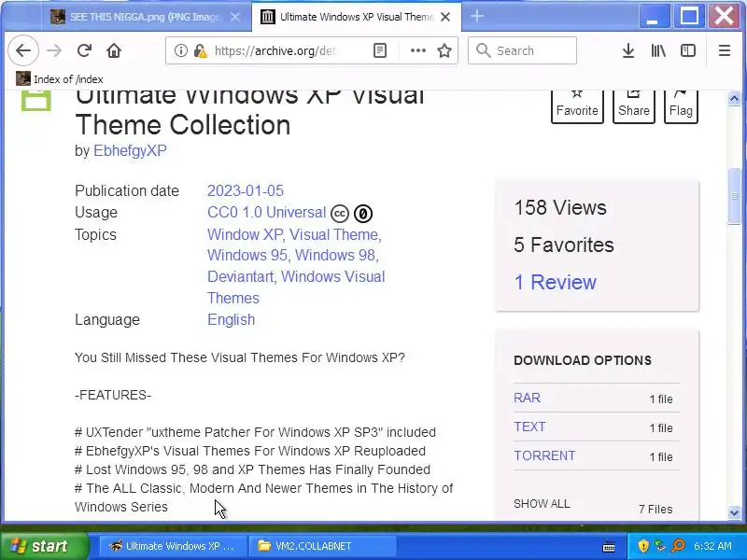This screenshot has width=747, height=560.
Task: Click the security shield tray icon
Action: 643,546
